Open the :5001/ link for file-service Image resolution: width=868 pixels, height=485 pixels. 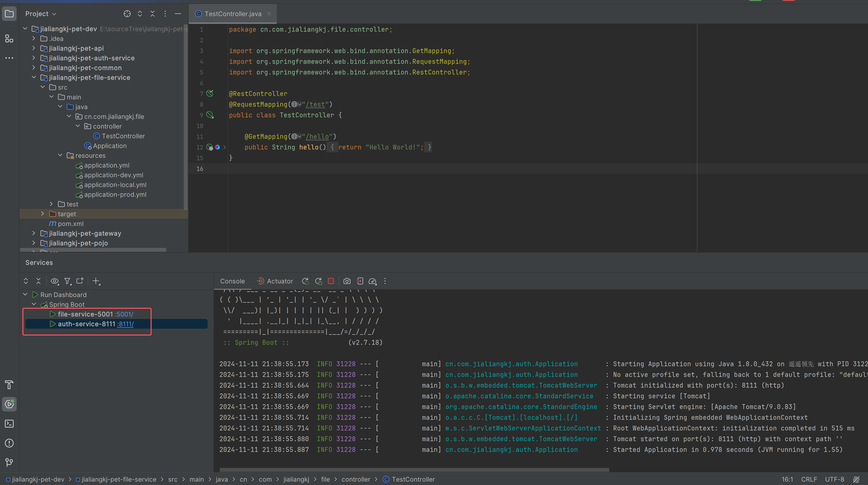124,314
